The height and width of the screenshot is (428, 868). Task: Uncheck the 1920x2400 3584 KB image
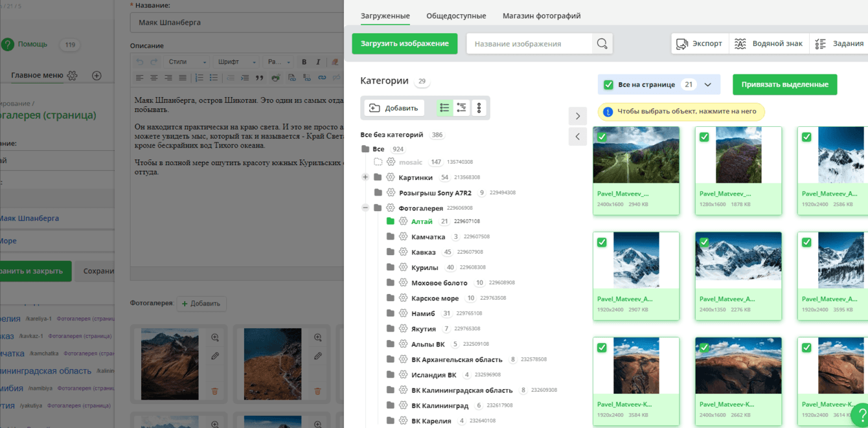click(602, 348)
